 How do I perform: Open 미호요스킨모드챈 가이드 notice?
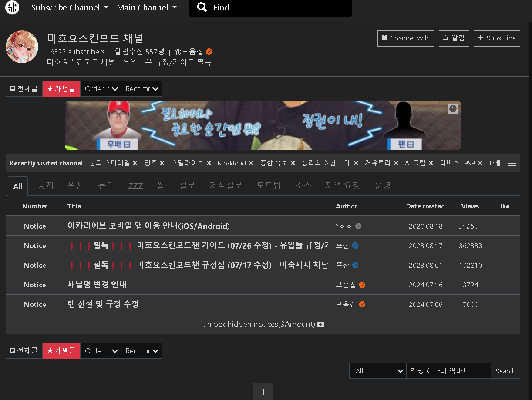[x=198, y=246]
